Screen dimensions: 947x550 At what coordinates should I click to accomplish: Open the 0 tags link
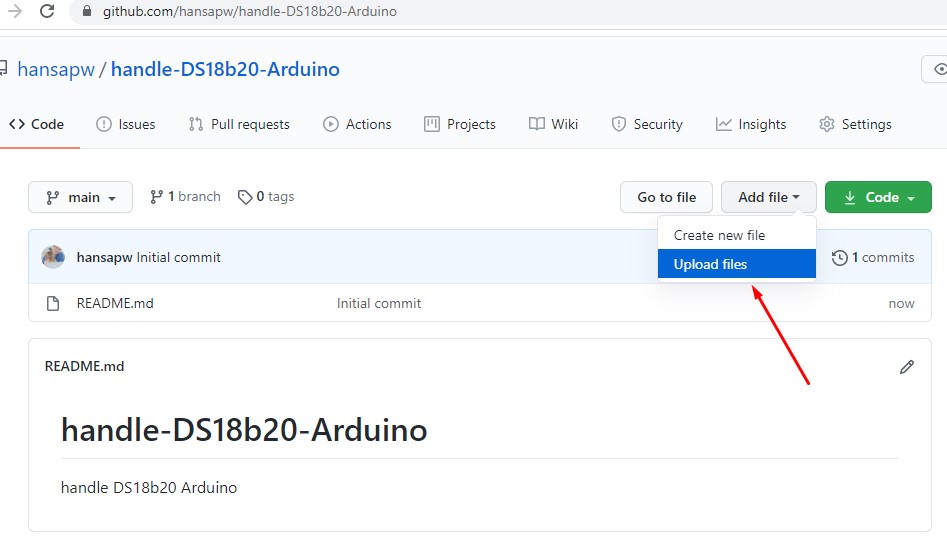(x=266, y=197)
